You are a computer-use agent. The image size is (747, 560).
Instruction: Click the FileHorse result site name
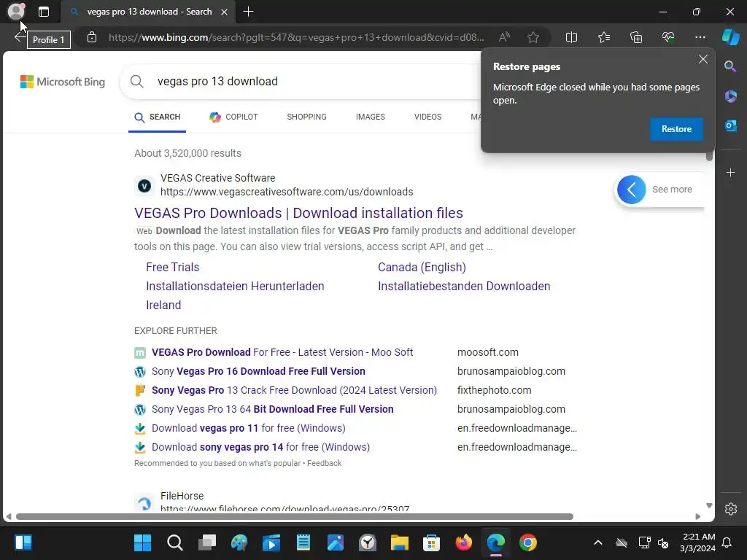click(x=182, y=496)
